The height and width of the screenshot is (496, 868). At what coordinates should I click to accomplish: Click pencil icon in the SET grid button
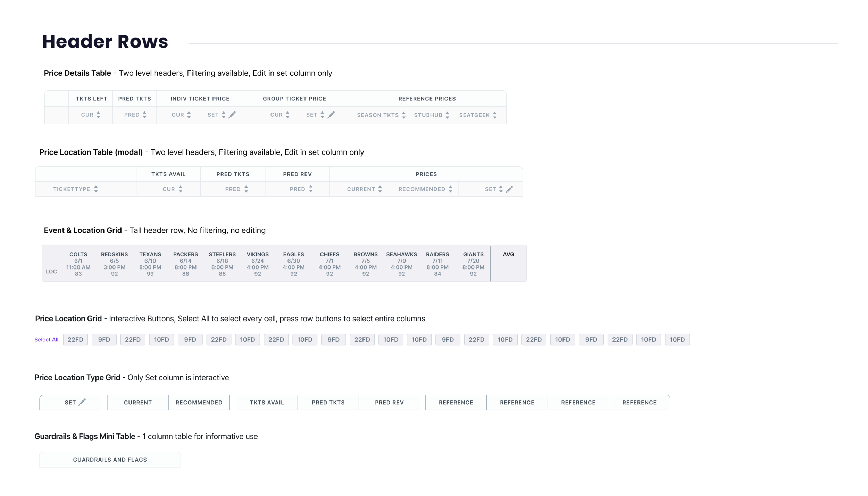pyautogui.click(x=82, y=402)
